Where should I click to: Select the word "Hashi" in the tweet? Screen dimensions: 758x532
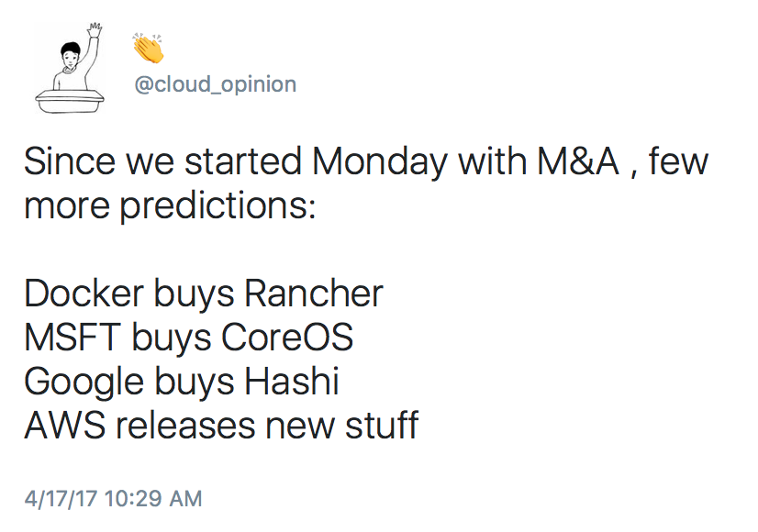(x=292, y=382)
